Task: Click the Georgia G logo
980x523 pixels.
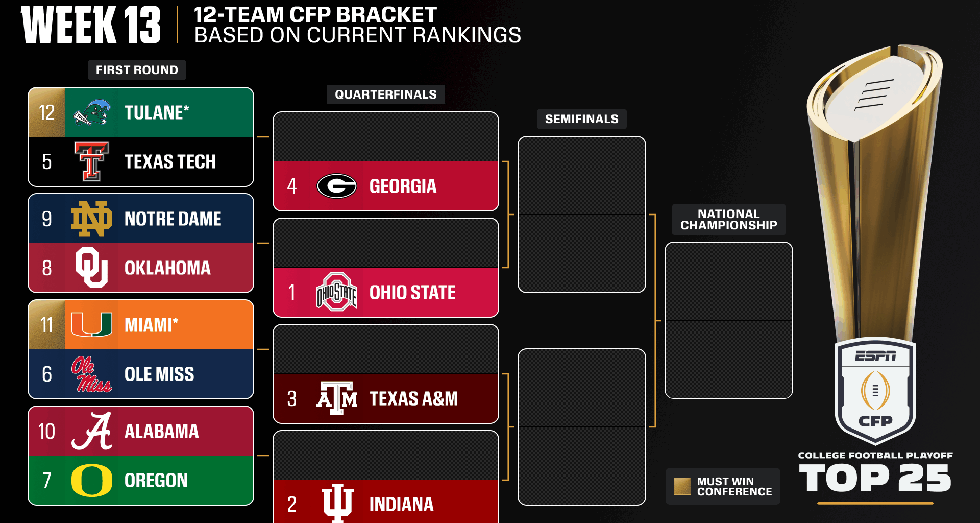Action: 337,186
